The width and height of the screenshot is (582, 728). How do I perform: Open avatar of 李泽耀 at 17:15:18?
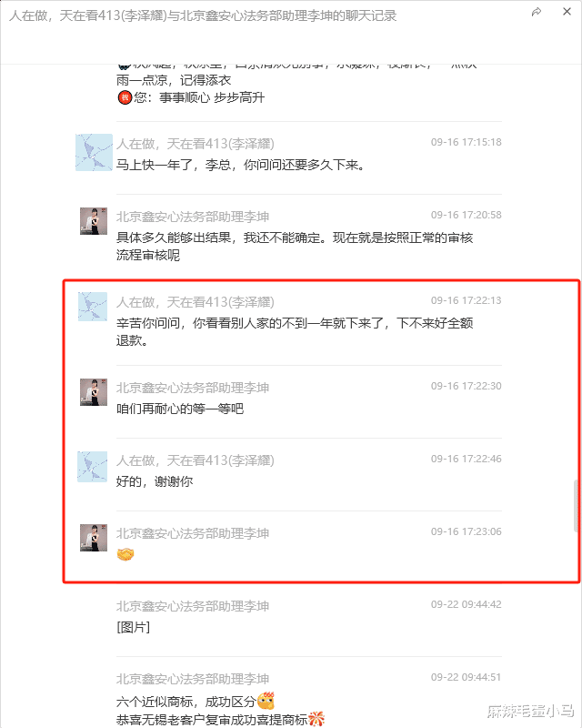click(x=95, y=152)
